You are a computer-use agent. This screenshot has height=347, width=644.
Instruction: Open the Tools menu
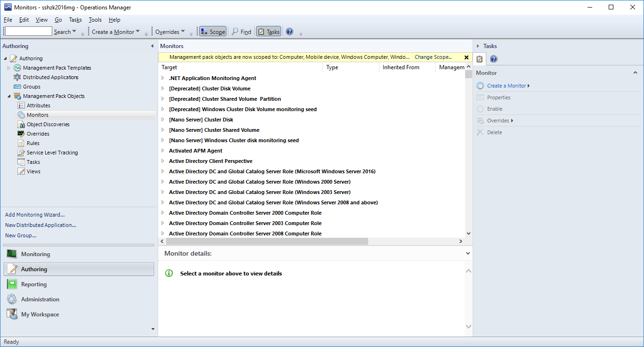95,20
